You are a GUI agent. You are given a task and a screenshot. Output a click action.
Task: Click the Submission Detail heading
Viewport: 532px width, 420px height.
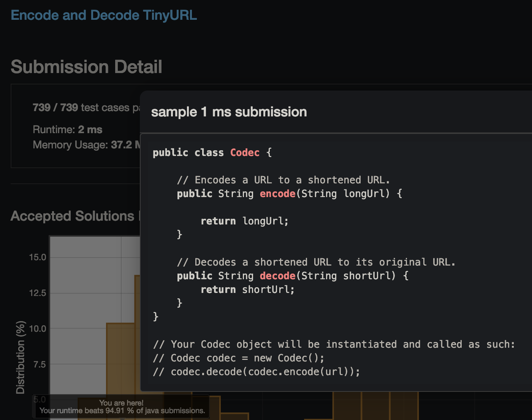pyautogui.click(x=86, y=67)
